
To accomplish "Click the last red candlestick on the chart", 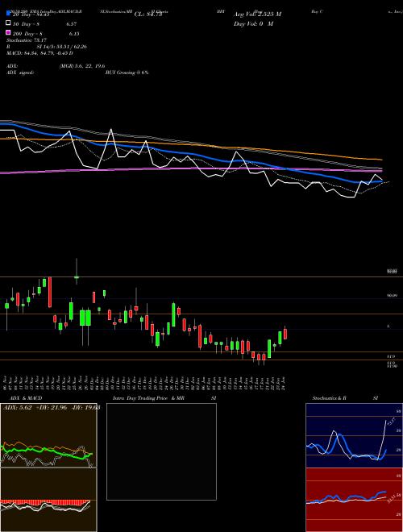I will (285, 333).
